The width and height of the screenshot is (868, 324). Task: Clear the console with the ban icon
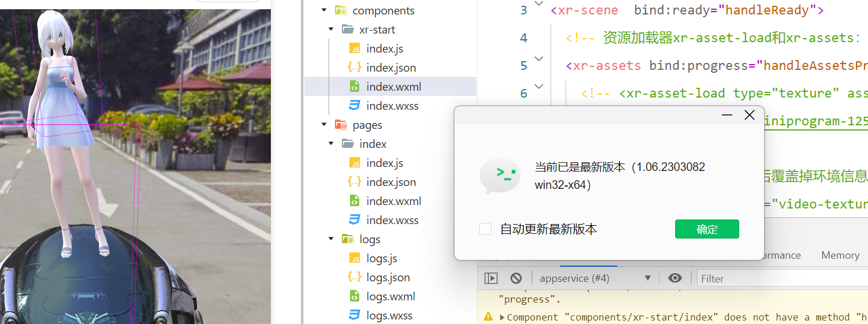pyautogui.click(x=516, y=278)
